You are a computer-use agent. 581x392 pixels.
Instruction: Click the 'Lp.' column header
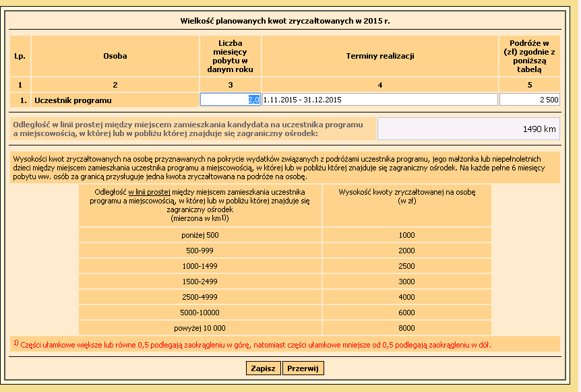(20, 56)
